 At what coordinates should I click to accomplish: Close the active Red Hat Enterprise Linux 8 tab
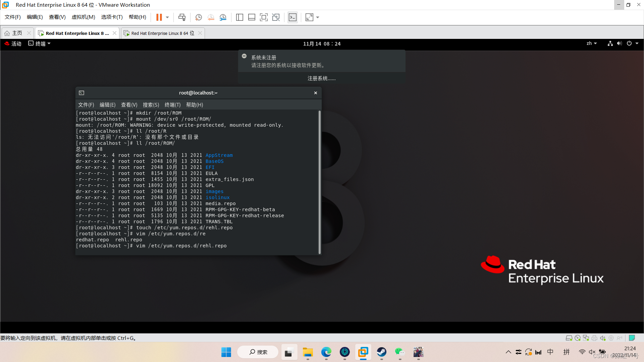(x=115, y=33)
